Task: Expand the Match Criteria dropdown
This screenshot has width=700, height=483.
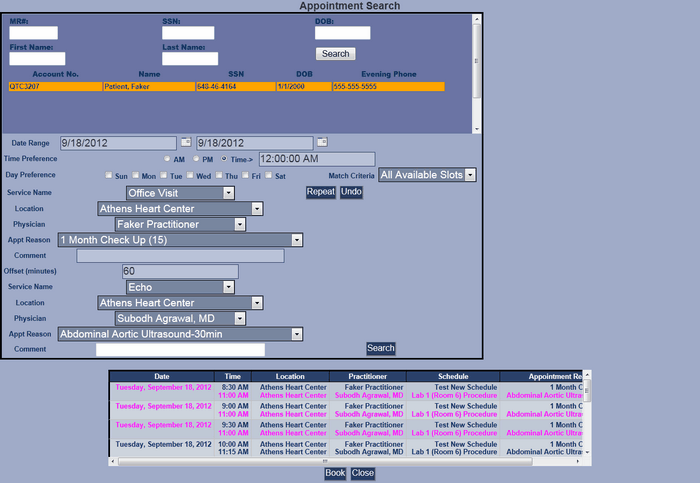Action: [470, 175]
